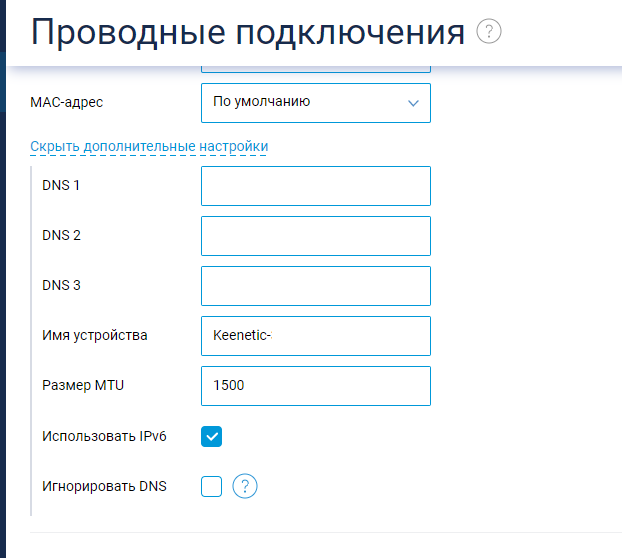The width and height of the screenshot is (622, 558).
Task: Click help icon beside Проводные подключения title
Action: pos(490,31)
